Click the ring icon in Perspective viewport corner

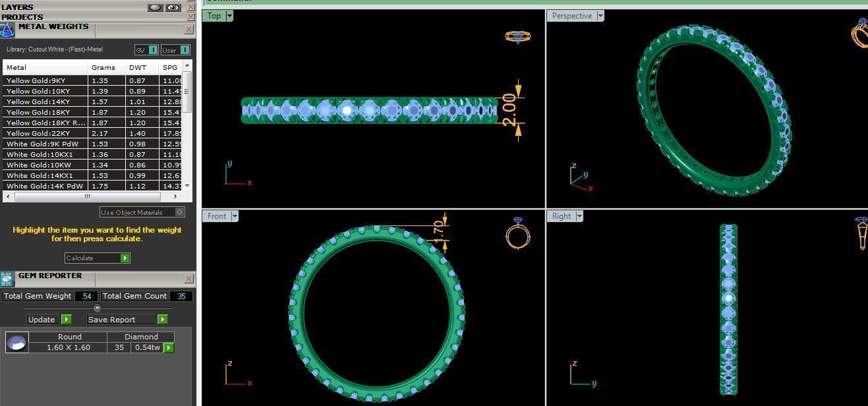[x=859, y=33]
